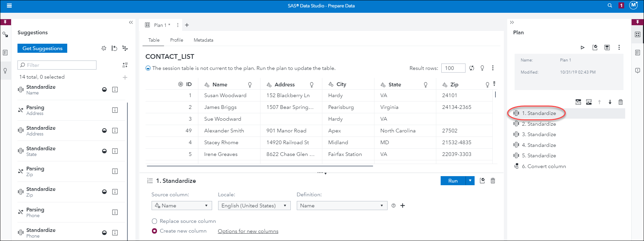
Task: Switch to the Metadata tab
Action: (x=203, y=40)
